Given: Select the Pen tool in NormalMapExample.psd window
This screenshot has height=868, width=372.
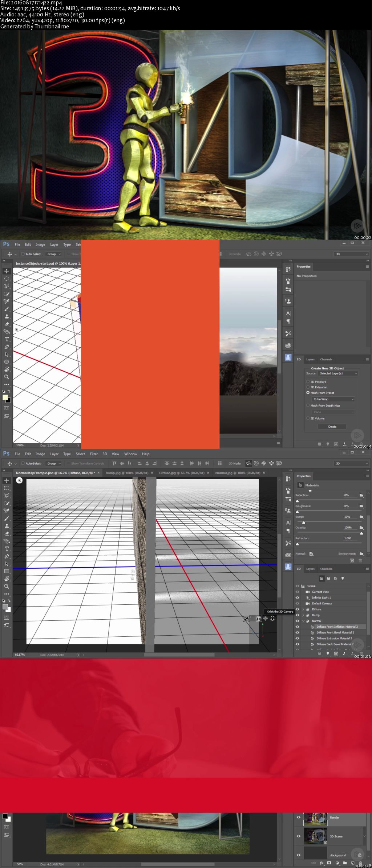Looking at the screenshot, I should coord(7,556).
